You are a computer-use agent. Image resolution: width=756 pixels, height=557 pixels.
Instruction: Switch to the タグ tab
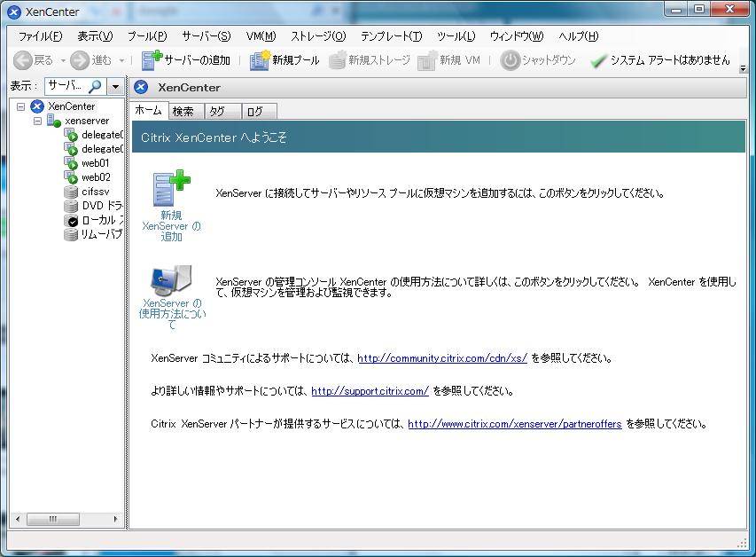(222, 112)
